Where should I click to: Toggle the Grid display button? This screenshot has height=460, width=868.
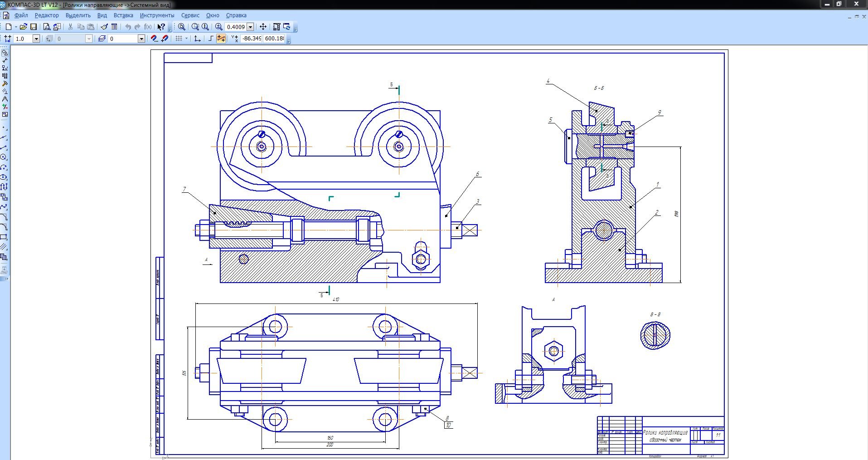[179, 39]
